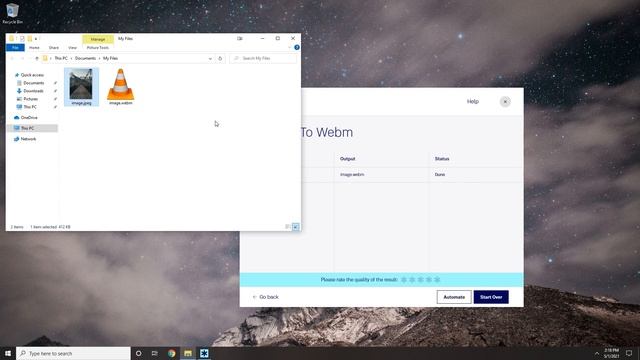
Task: Switch to the Home ribbon tab
Action: [x=34, y=48]
